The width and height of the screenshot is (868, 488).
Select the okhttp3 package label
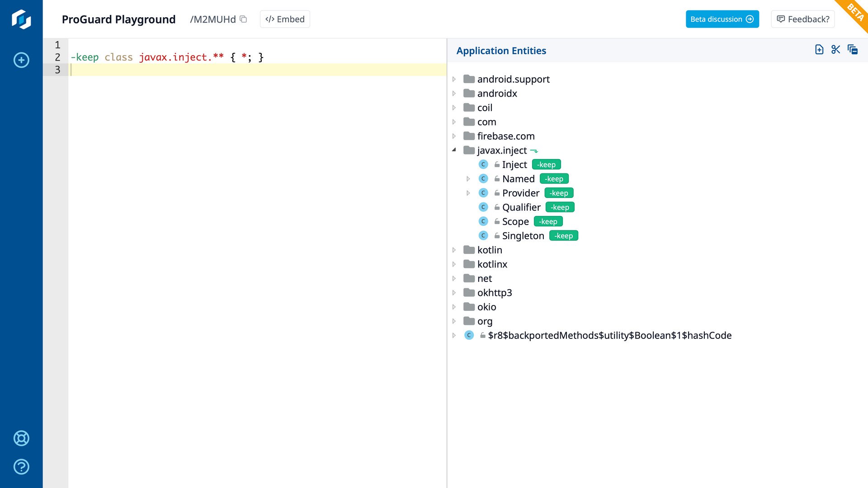[x=495, y=293]
